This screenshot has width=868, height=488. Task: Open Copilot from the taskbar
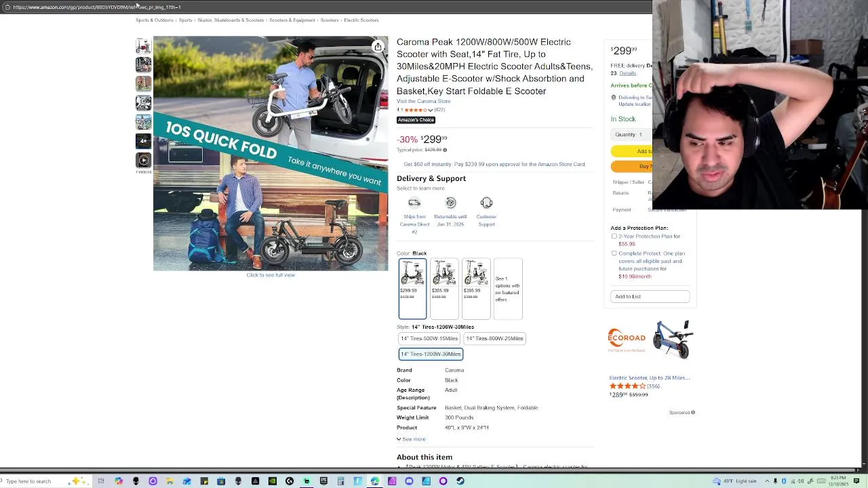coord(119,481)
